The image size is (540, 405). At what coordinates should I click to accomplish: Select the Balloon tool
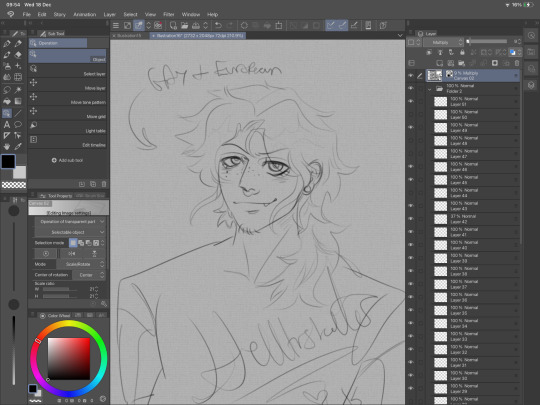18,124
